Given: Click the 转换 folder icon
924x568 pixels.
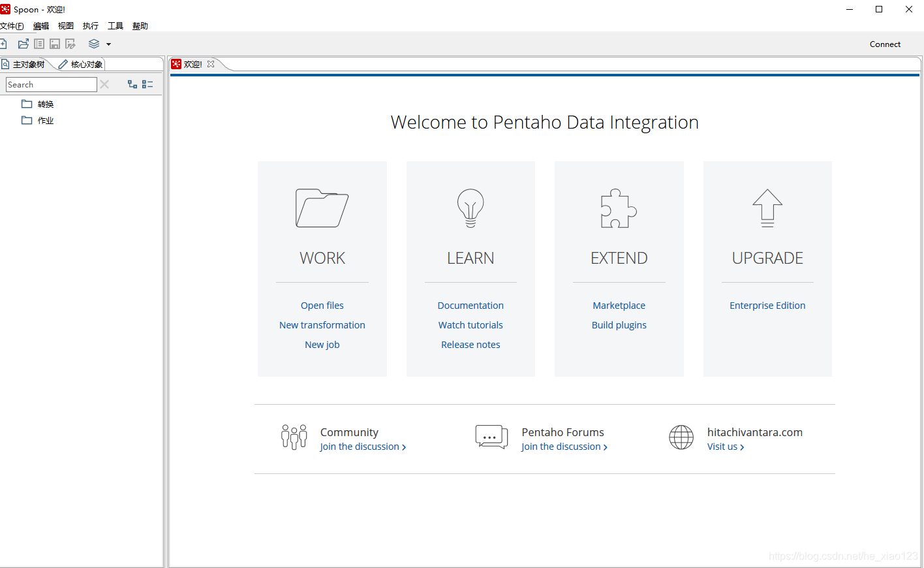Looking at the screenshot, I should click(27, 104).
